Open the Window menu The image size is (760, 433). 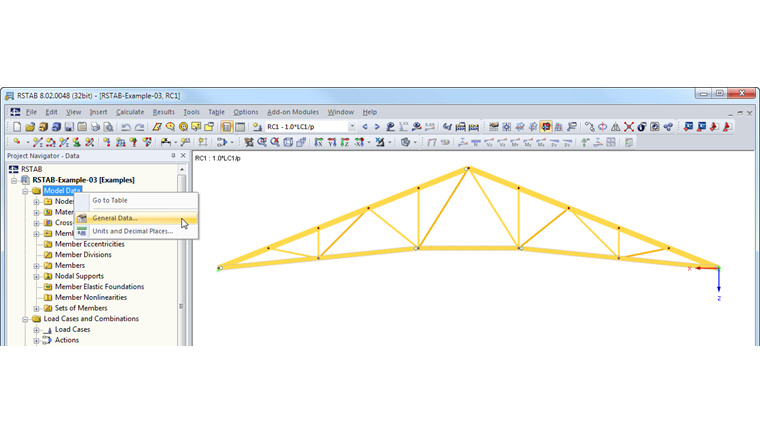[341, 112]
